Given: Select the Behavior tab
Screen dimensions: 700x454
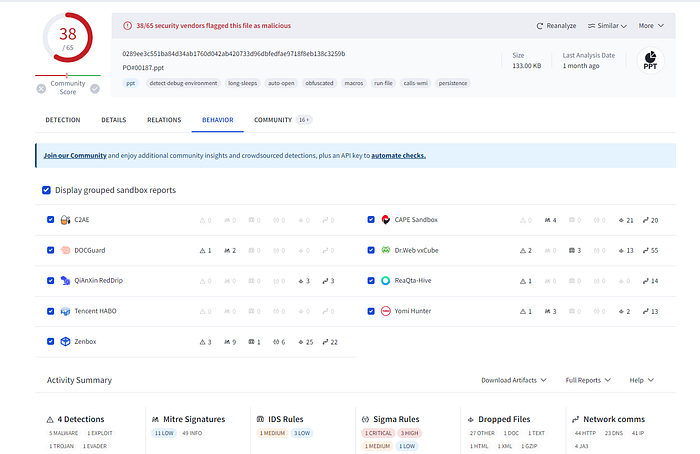Looking at the screenshot, I should pos(218,120).
